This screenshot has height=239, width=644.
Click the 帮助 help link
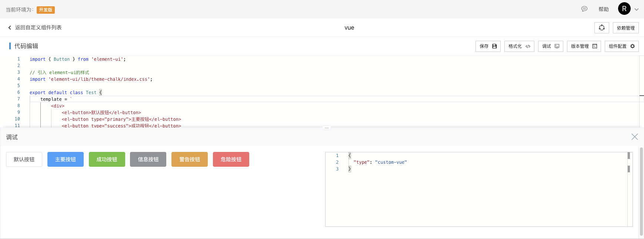pos(604,9)
